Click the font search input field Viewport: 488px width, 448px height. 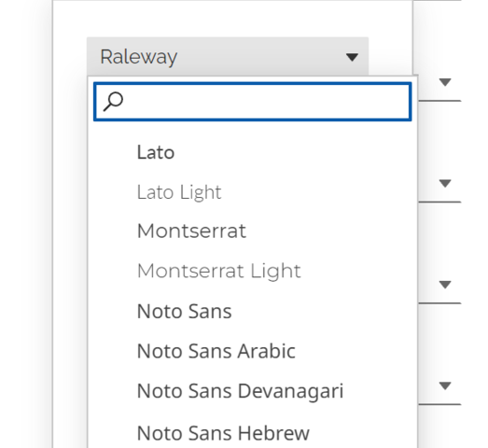253,102
